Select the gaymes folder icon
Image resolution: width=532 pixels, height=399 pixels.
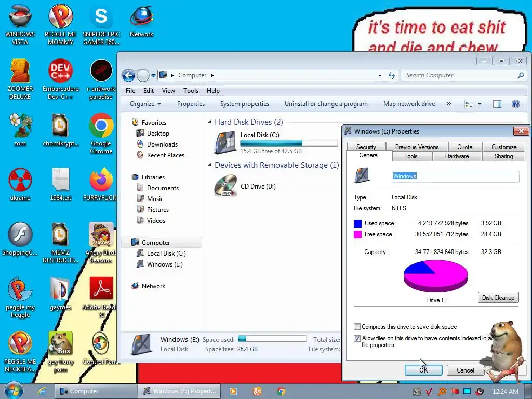coord(60,294)
